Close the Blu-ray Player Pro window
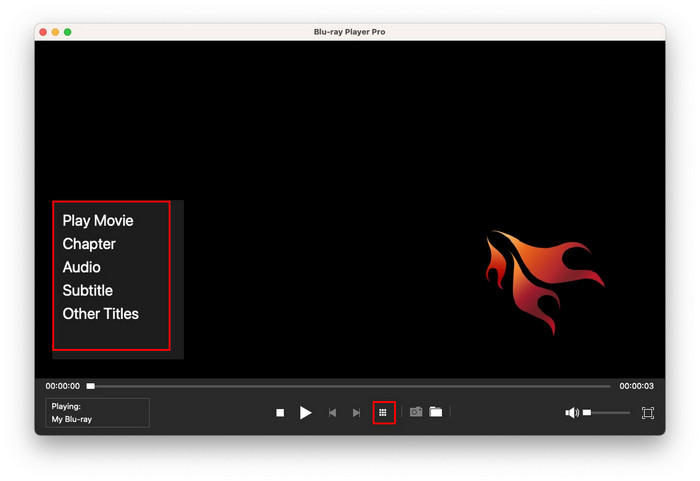700x481 pixels. click(x=43, y=32)
